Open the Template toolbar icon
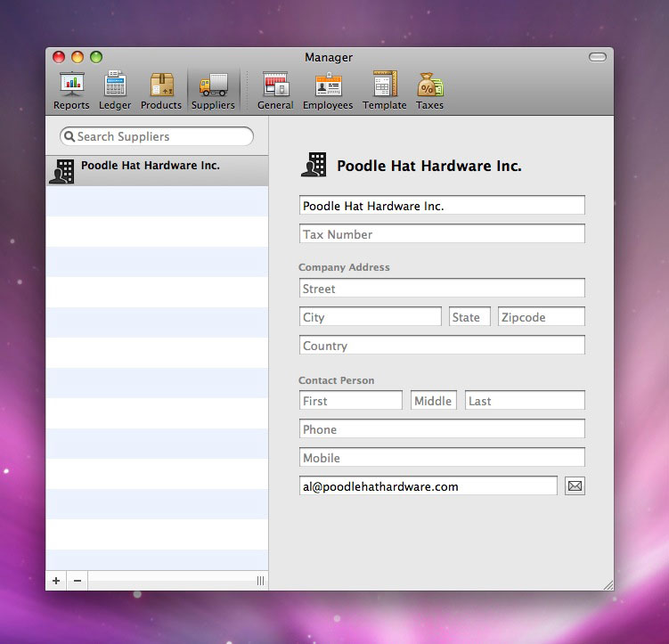 [385, 84]
